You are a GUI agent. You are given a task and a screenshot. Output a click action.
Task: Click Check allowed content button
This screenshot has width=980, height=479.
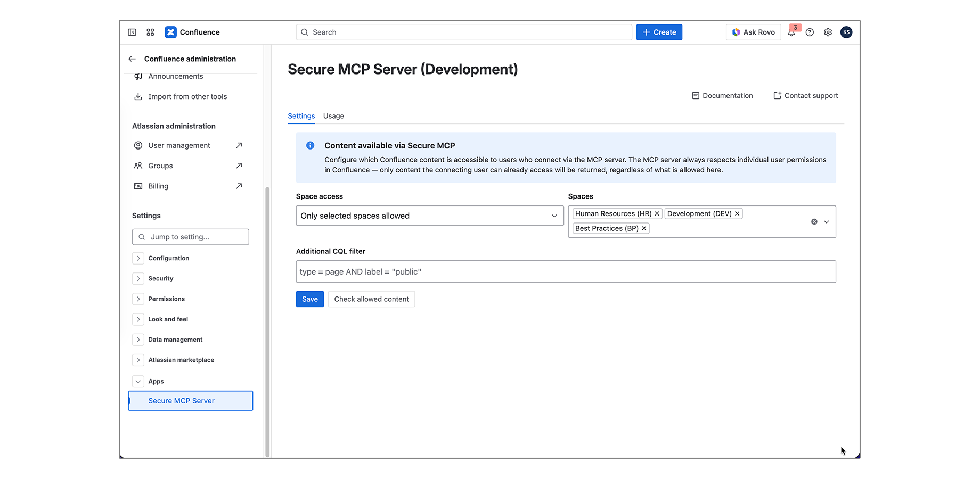(x=371, y=299)
